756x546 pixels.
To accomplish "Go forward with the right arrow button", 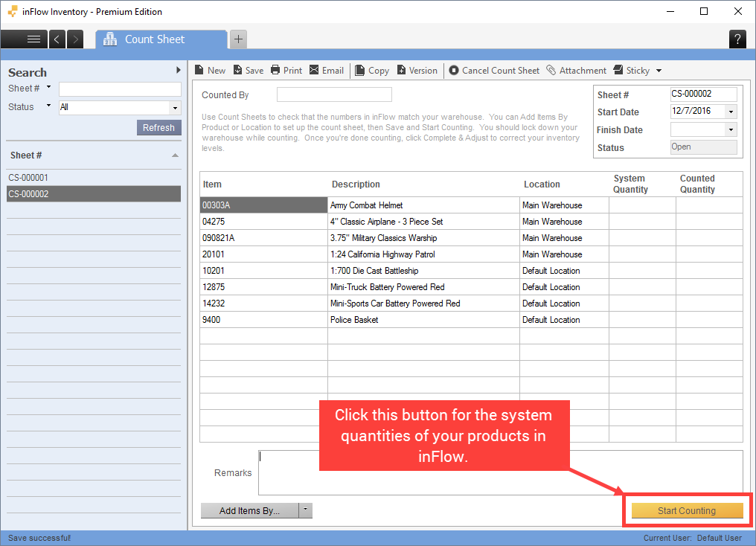I will click(74, 39).
